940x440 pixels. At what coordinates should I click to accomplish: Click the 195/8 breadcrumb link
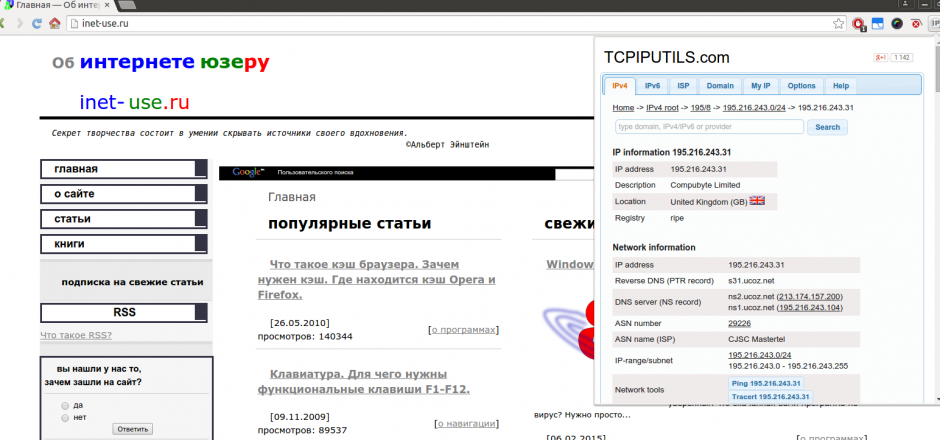(700, 108)
